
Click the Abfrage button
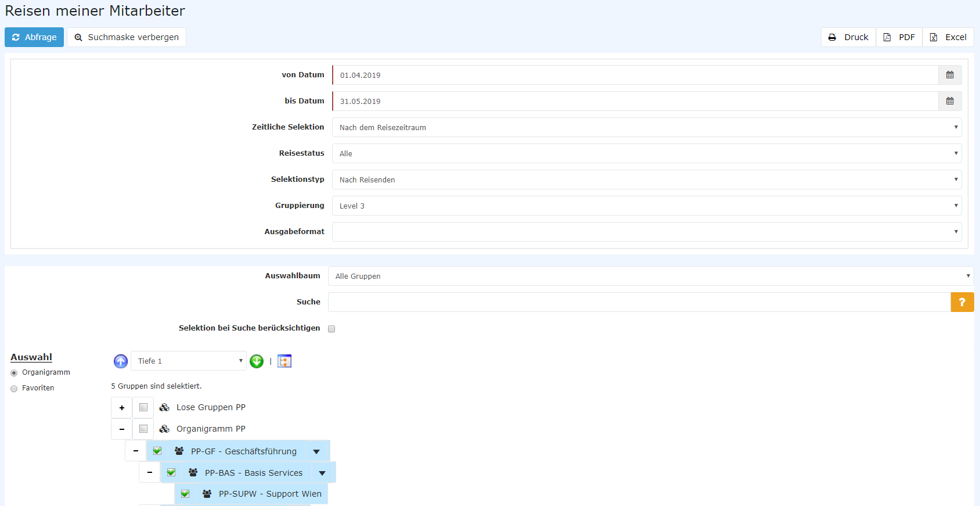tap(34, 37)
